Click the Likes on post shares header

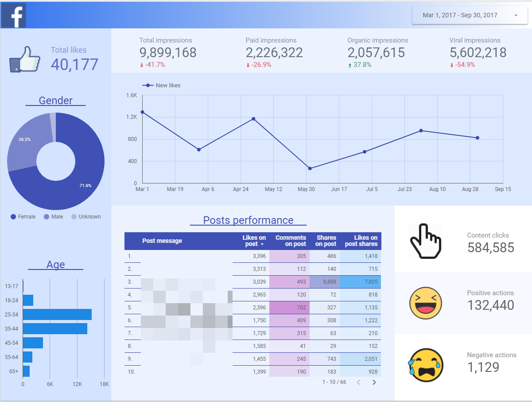(361, 241)
